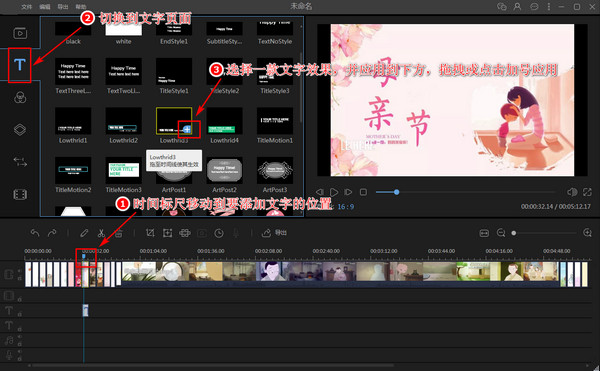Screen dimensions: 600x371
Task: Toggle fullscreen preview mode
Action: tap(587, 192)
